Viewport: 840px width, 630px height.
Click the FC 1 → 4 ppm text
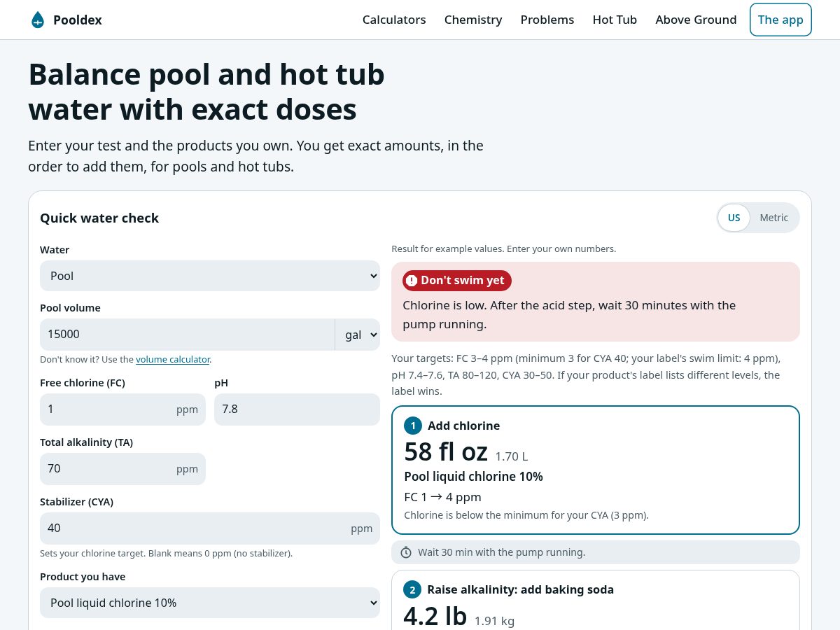(x=442, y=497)
